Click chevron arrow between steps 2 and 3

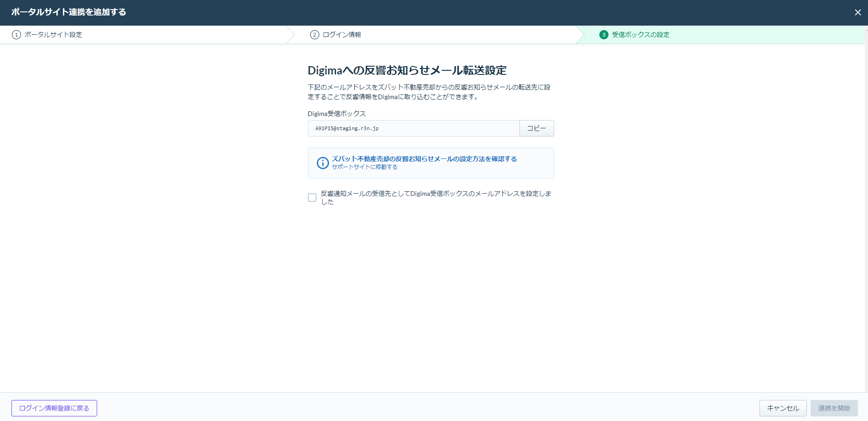click(580, 35)
